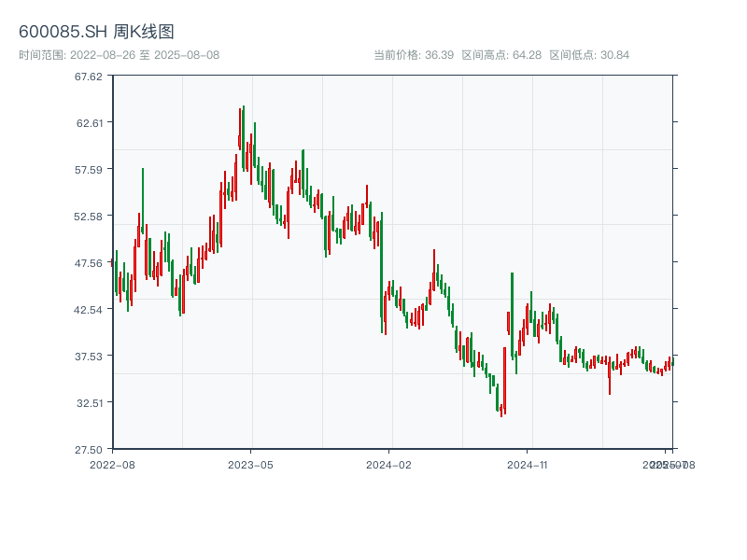
Task: Click the 600085.SH 周K线图 chart title
Action: (x=96, y=33)
